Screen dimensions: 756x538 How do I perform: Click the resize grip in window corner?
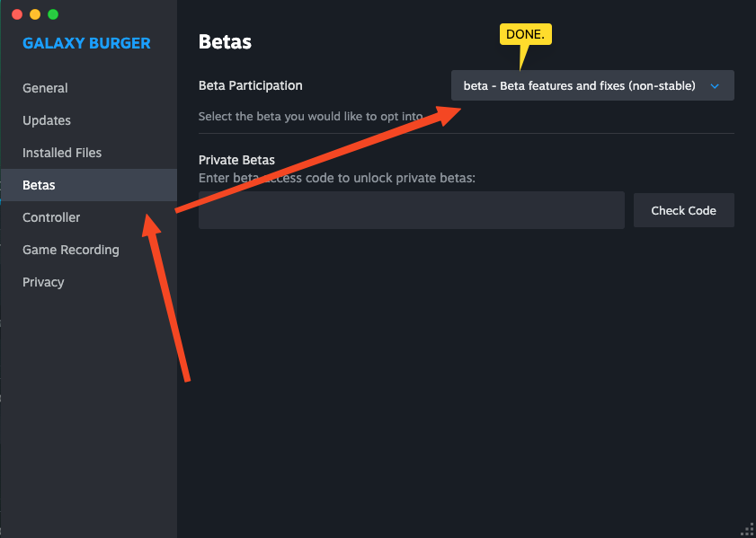(749, 531)
